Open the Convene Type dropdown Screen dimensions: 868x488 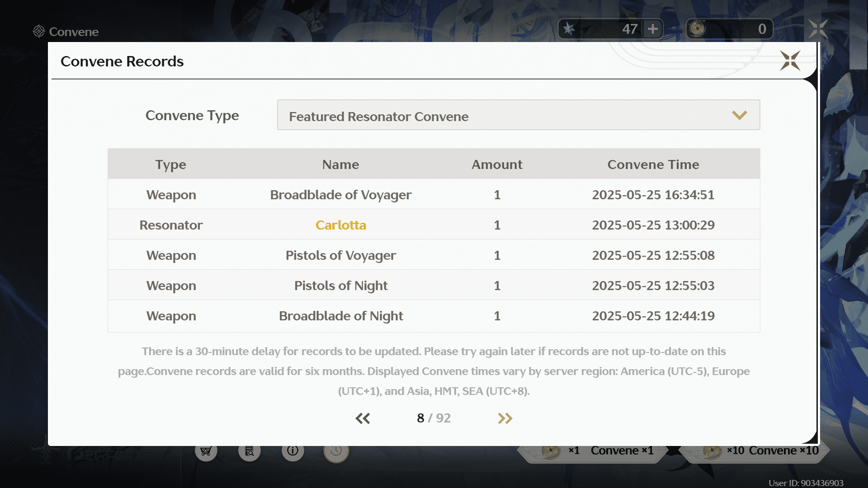click(519, 115)
